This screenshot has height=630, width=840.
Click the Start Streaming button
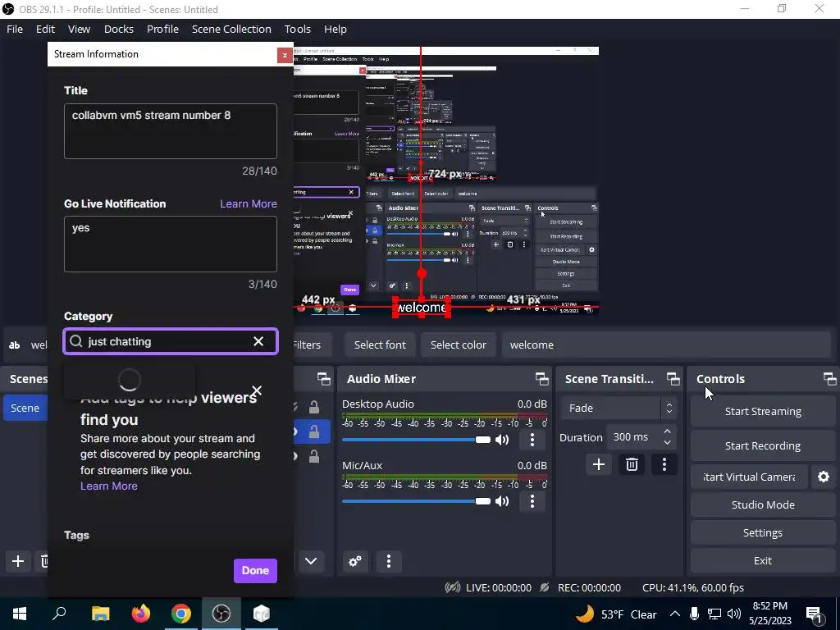pos(763,412)
